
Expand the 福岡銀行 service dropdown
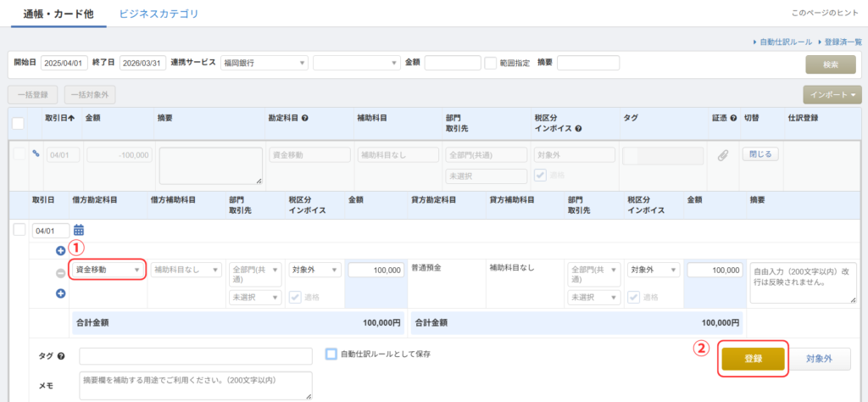(x=264, y=63)
